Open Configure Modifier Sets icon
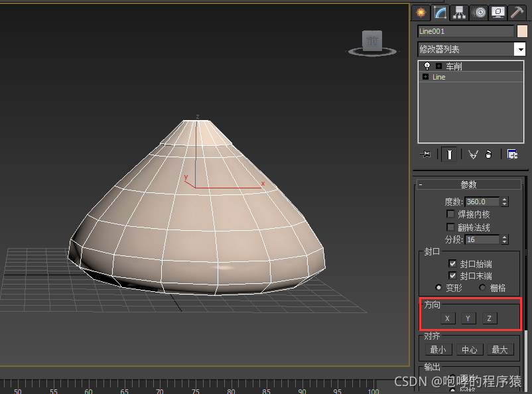The height and width of the screenshot is (394, 532). click(x=512, y=155)
